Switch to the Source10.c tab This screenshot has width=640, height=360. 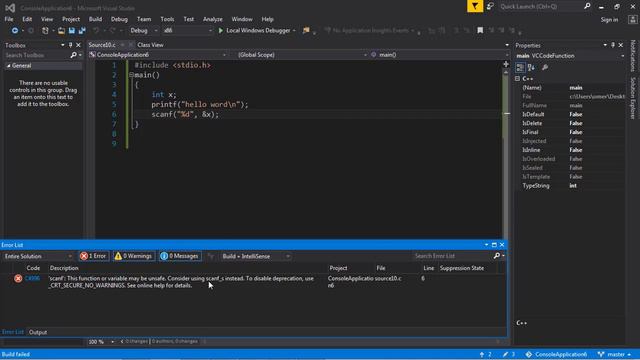pyautogui.click(x=102, y=45)
